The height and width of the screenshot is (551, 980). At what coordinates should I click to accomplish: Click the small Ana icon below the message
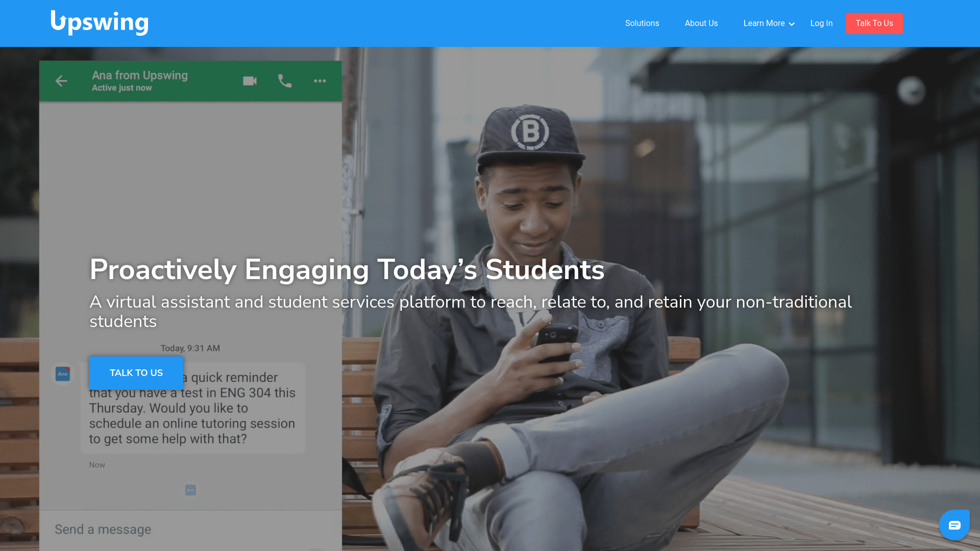(190, 490)
